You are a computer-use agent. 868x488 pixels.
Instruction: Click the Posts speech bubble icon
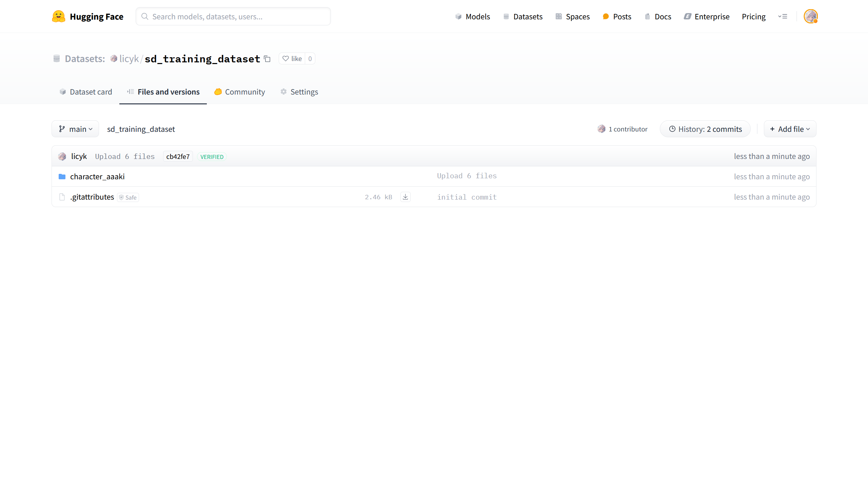605,16
